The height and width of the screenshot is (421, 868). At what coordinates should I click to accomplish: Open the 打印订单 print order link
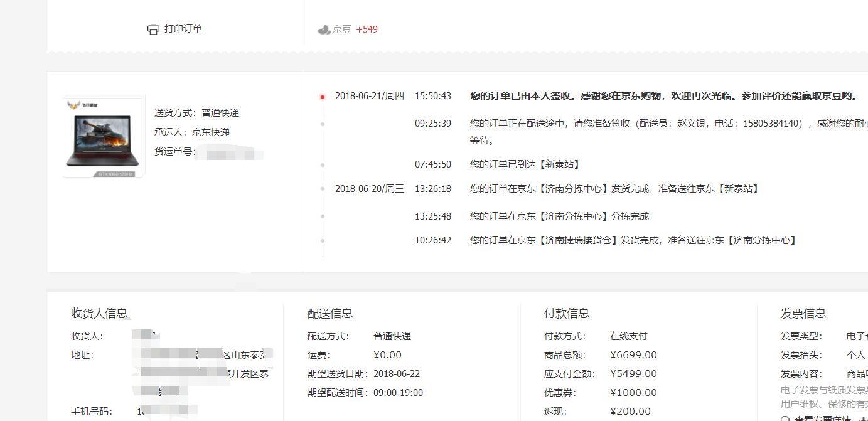coord(183,29)
